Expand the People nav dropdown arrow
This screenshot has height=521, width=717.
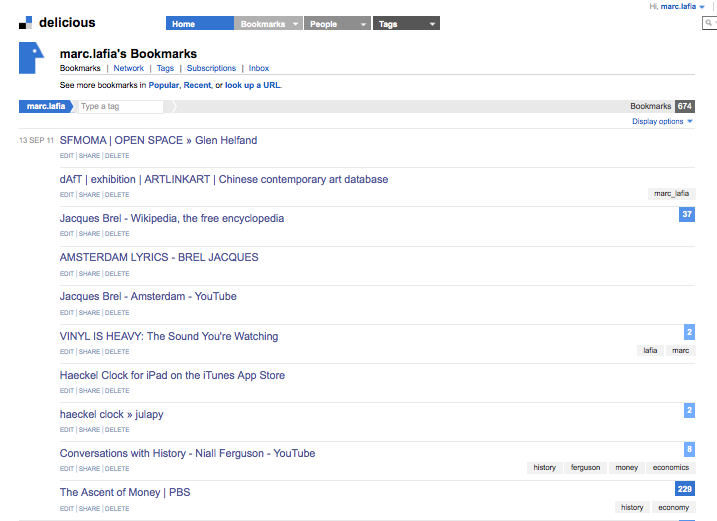pos(364,24)
